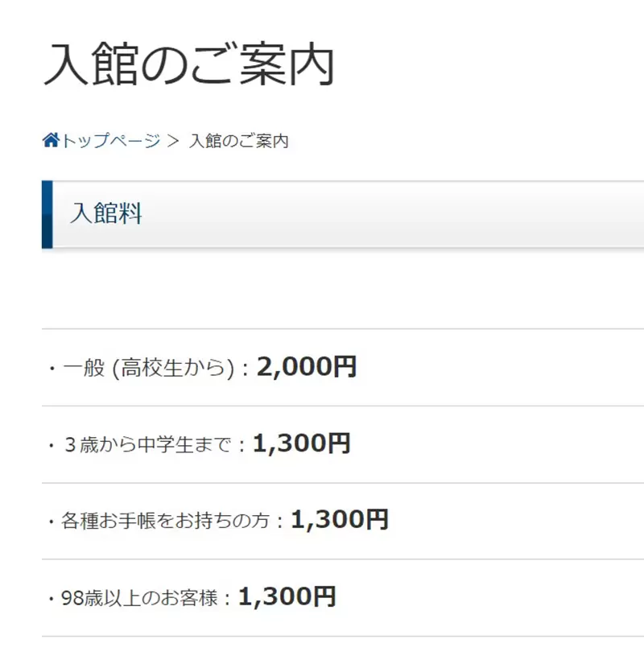Click the blue accent bar beside 入館料
This screenshot has width=644, height=664.
47,214
